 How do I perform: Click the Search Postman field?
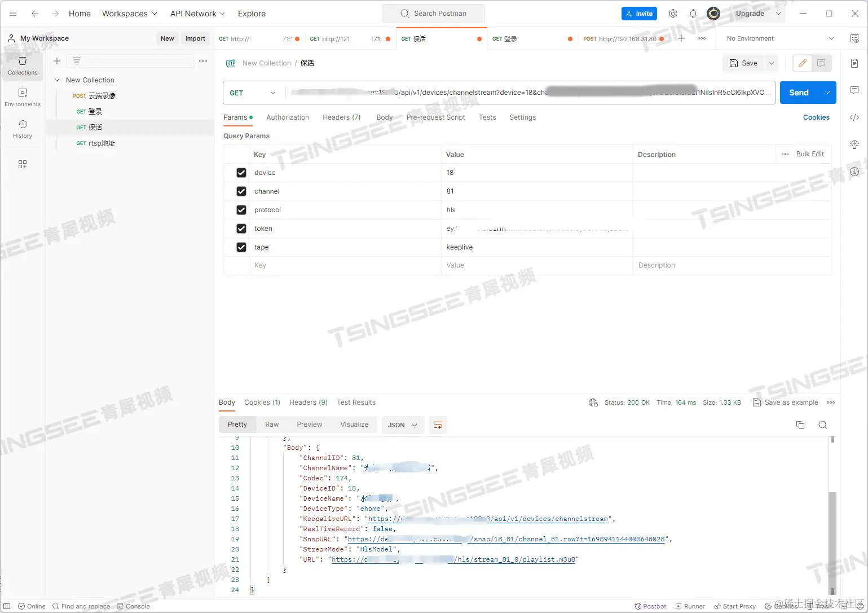pyautogui.click(x=434, y=14)
